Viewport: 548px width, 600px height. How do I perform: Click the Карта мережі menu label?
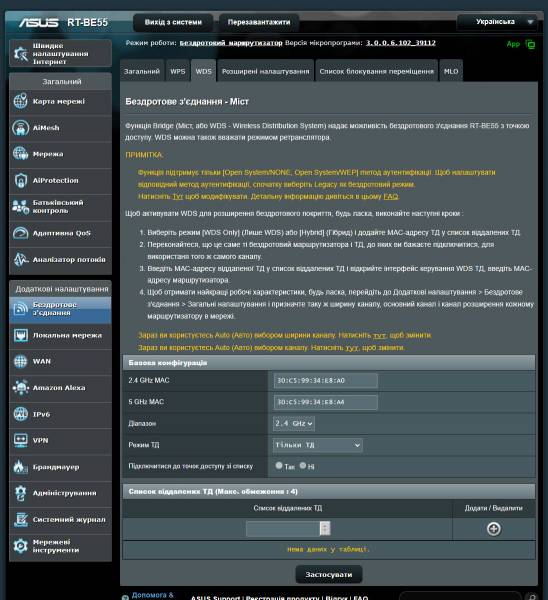coord(59,101)
